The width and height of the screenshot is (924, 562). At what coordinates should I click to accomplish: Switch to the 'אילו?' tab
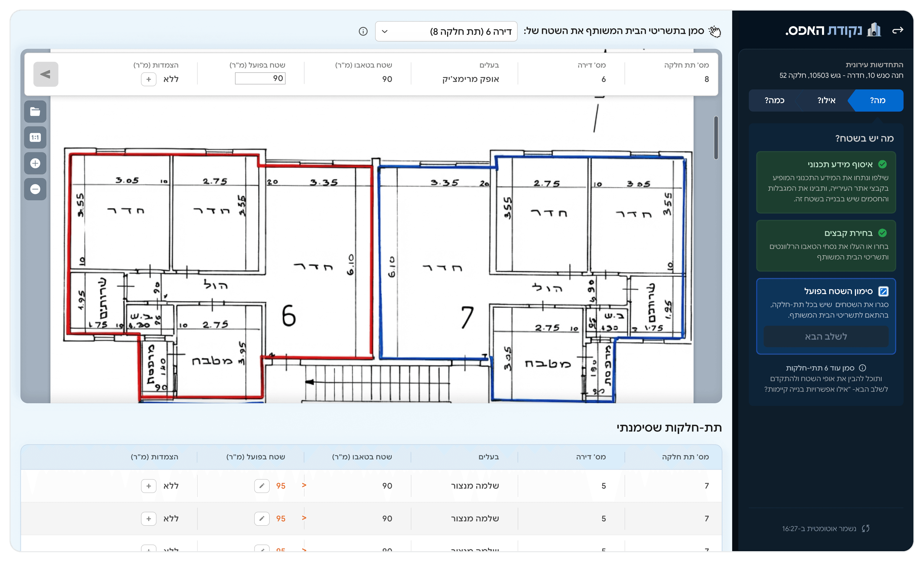coord(826,100)
